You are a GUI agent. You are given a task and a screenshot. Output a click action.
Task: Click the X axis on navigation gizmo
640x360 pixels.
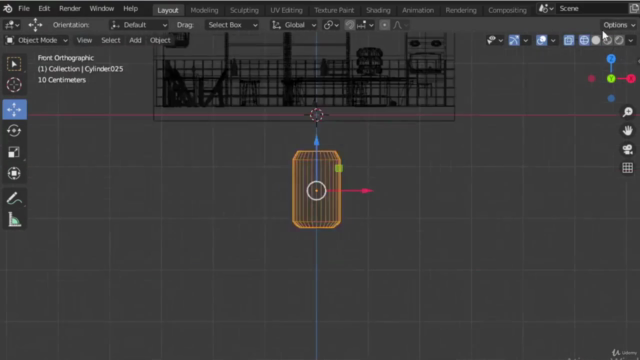[x=631, y=78]
